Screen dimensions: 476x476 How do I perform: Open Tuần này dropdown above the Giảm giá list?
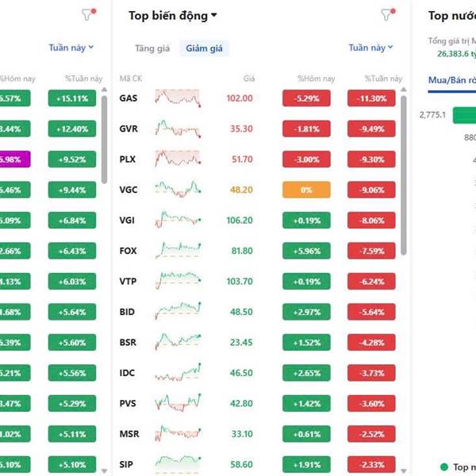tap(370, 48)
